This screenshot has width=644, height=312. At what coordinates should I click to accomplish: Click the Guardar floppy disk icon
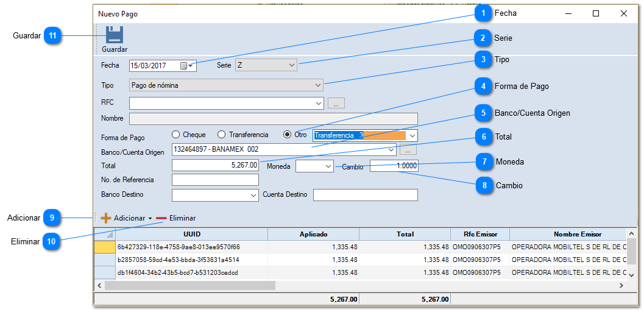click(114, 35)
